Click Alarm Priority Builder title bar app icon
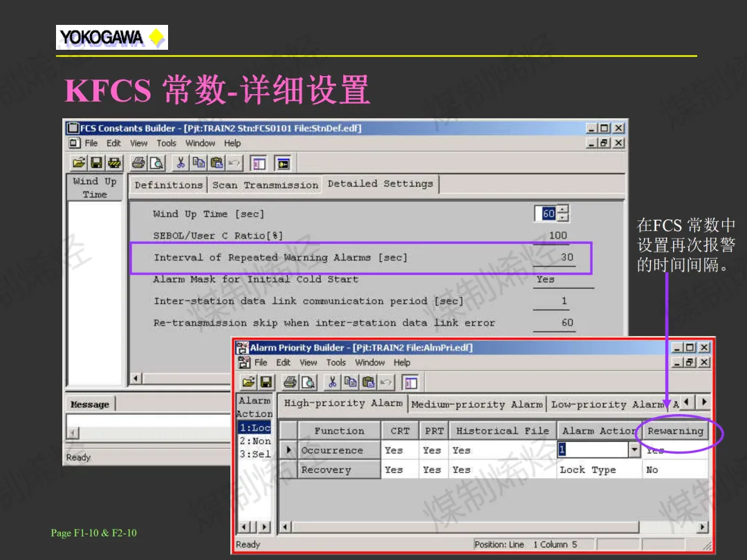 243,348
